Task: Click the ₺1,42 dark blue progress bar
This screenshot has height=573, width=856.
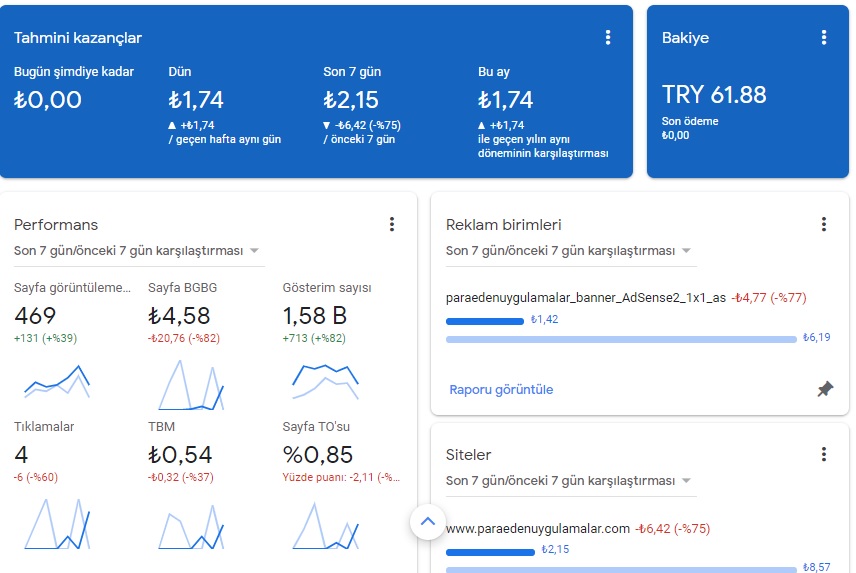Action: pyautogui.click(x=485, y=321)
